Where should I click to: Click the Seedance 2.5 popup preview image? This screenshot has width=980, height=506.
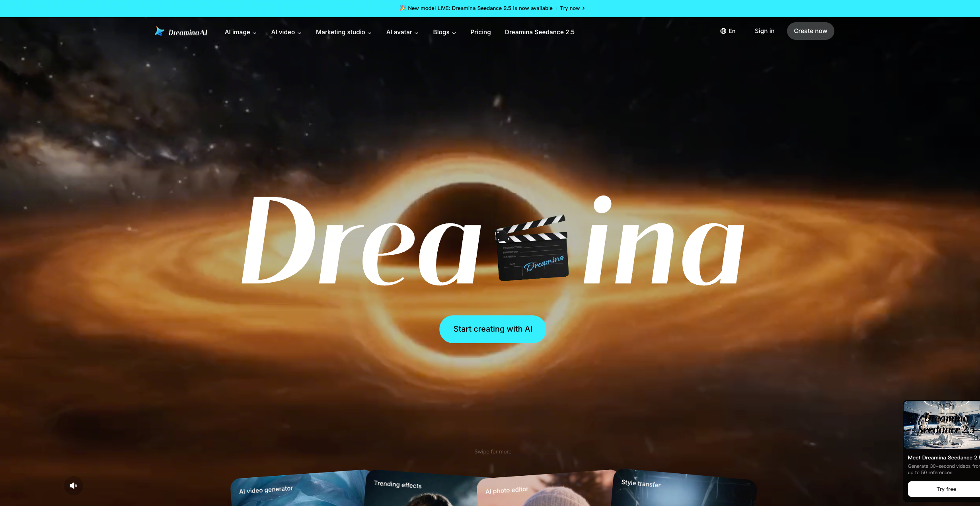941,424
